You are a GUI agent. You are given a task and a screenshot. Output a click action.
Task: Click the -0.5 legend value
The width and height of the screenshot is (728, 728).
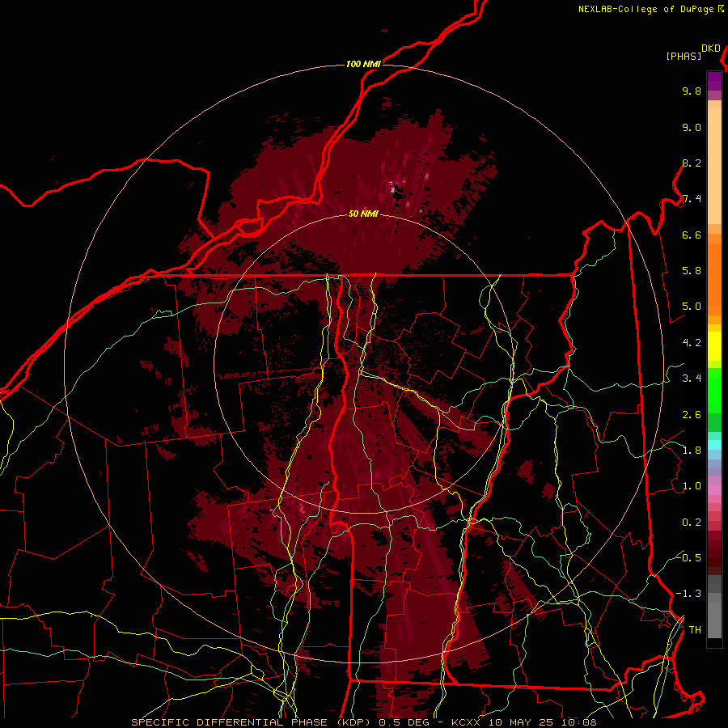tap(688, 557)
